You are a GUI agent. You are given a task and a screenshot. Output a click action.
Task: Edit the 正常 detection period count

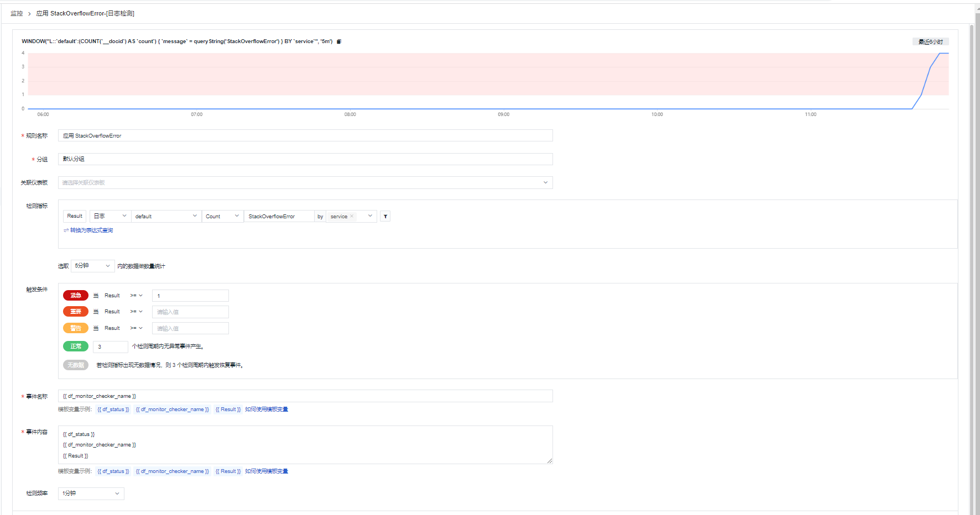pyautogui.click(x=111, y=346)
